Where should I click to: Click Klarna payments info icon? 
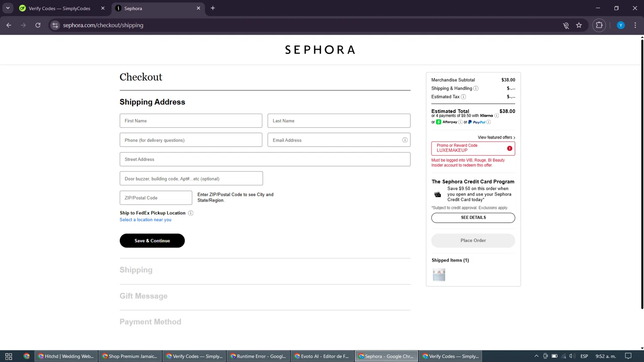tap(496, 116)
